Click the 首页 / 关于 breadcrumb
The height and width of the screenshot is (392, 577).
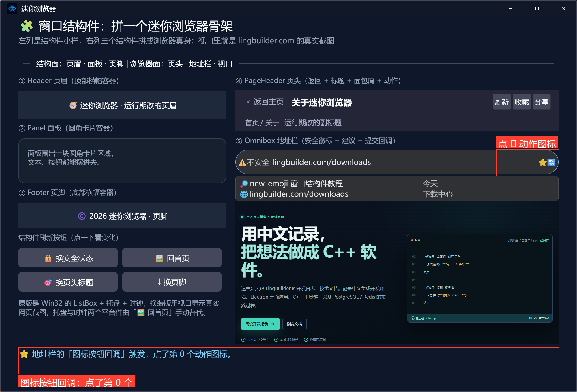(262, 123)
